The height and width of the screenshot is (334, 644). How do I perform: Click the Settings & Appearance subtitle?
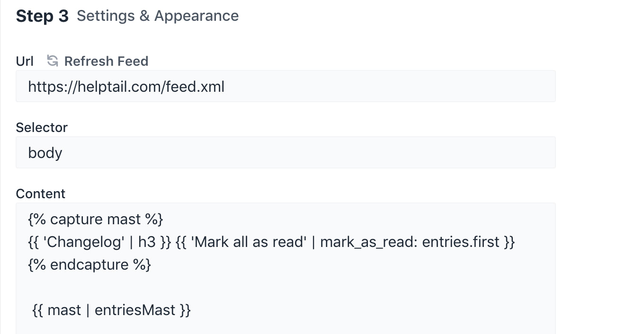point(158,16)
